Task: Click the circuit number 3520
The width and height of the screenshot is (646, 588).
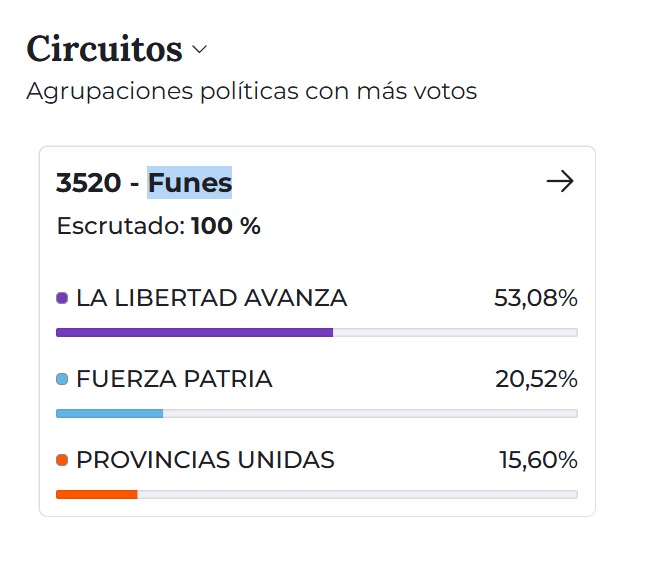Action: click(x=85, y=183)
